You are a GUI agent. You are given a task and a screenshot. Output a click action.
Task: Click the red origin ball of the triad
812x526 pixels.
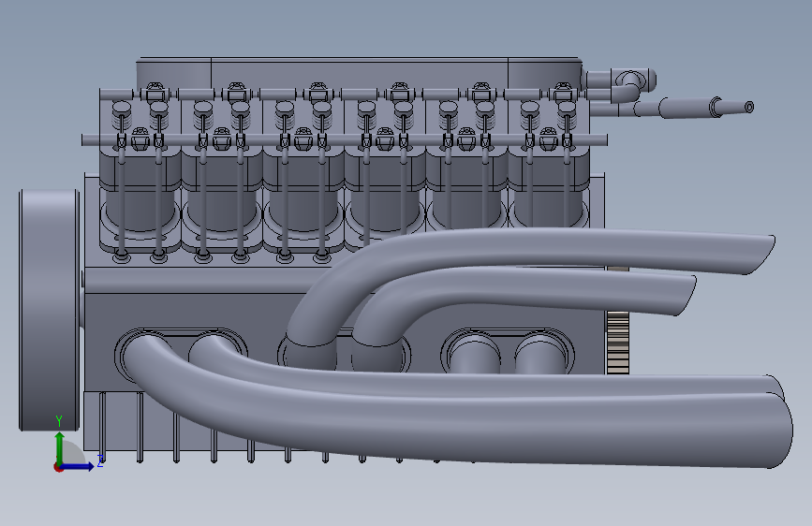tap(57, 467)
